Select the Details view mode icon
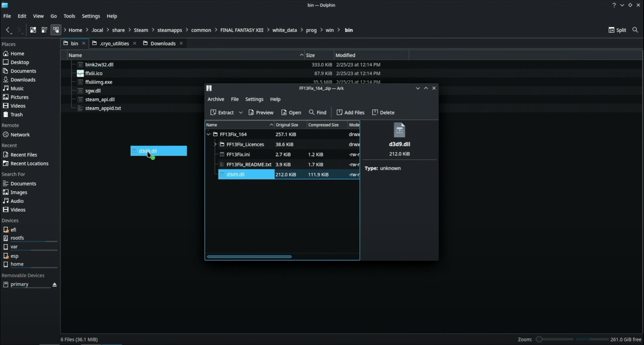Screen dimensions: 644x345 click(56, 30)
